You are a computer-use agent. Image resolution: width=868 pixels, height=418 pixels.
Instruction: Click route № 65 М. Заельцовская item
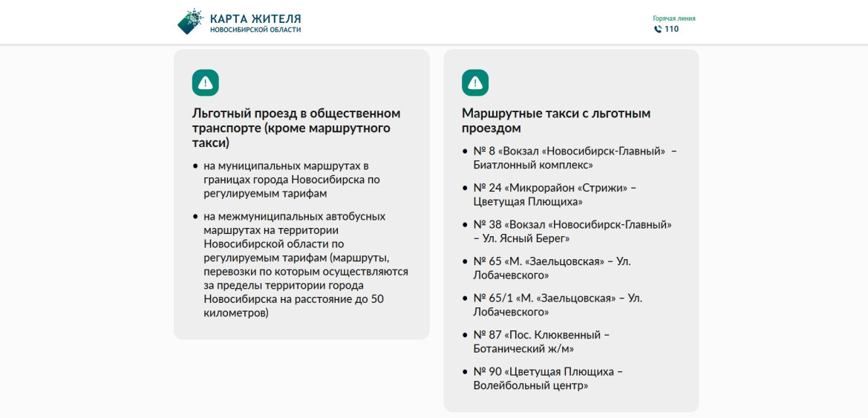click(552, 268)
